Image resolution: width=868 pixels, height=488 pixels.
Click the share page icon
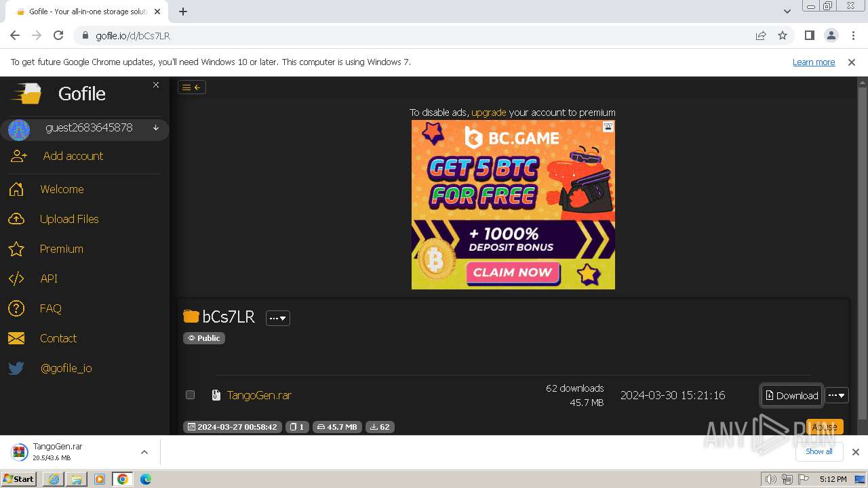click(761, 35)
